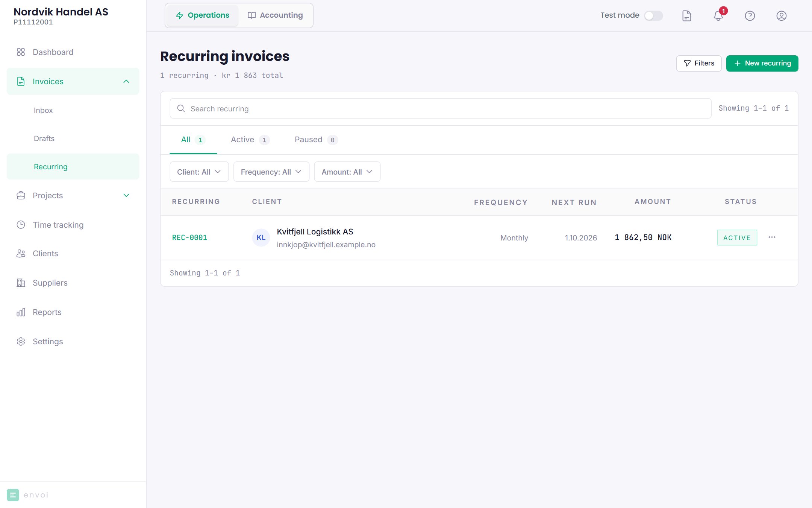
Task: Click the Filters button
Action: point(698,63)
